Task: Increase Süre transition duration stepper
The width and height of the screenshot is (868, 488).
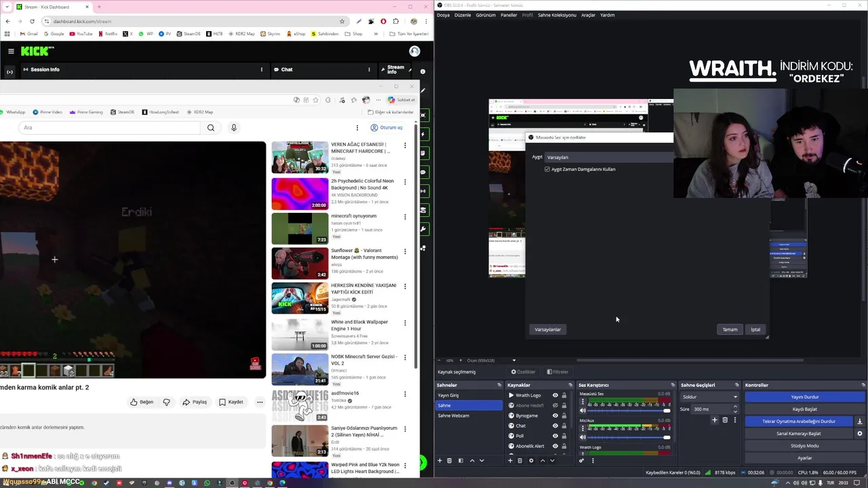Action: pyautogui.click(x=735, y=407)
